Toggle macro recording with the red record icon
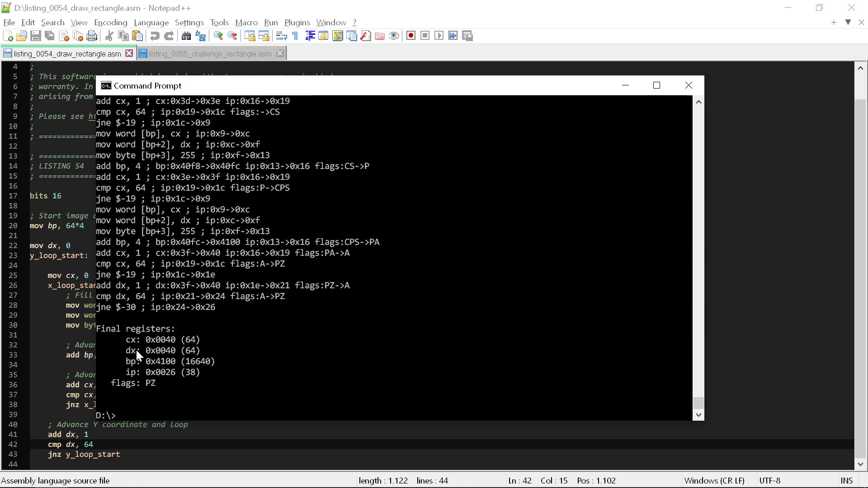Screen dimensions: 868x488 coord(411,35)
